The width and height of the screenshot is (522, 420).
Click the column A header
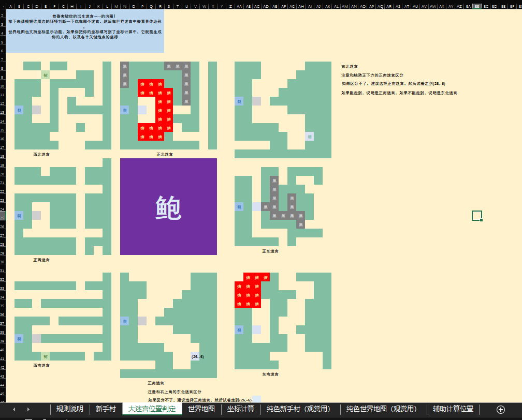point(10,6)
